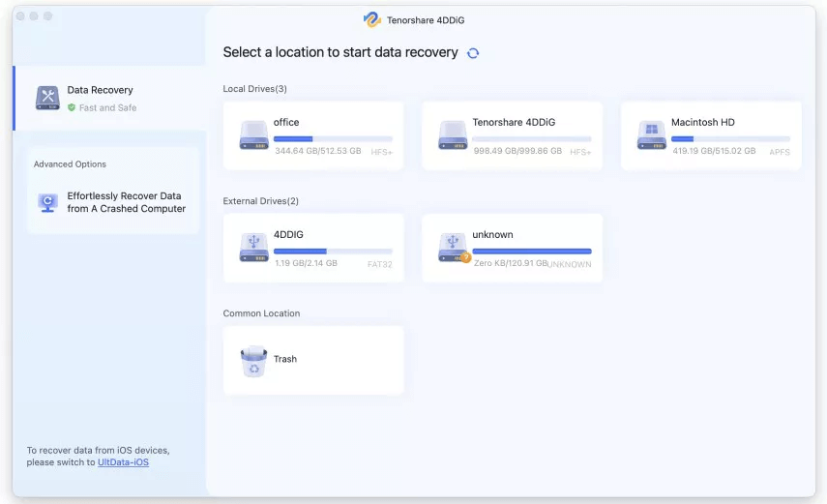Click the Common Location heading
This screenshot has width=827, height=504.
pos(261,313)
